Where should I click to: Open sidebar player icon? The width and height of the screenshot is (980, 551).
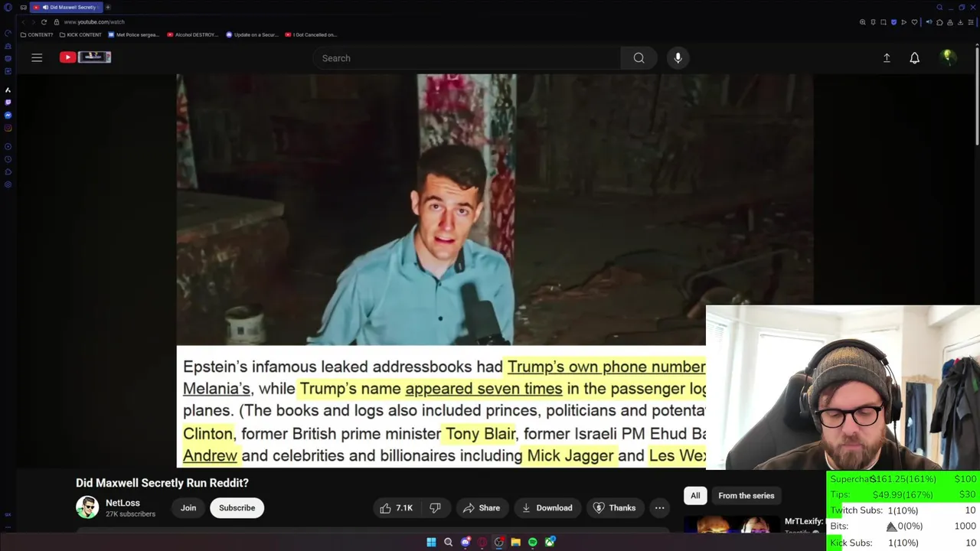click(8, 146)
